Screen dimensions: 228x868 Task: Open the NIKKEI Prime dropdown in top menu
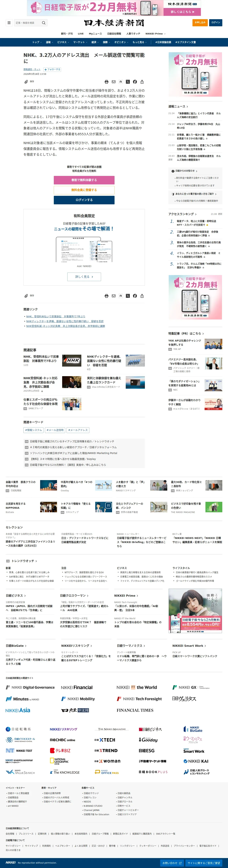tap(156, 34)
